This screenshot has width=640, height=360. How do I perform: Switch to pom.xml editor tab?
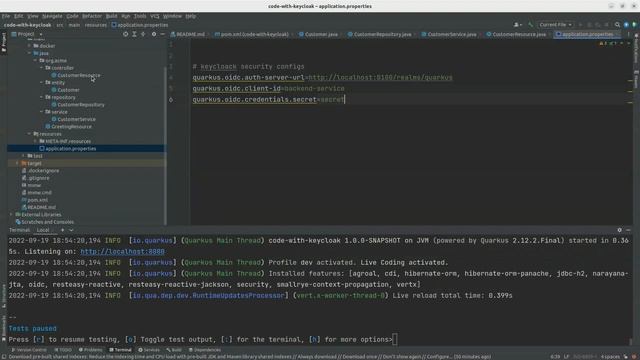[252, 35]
